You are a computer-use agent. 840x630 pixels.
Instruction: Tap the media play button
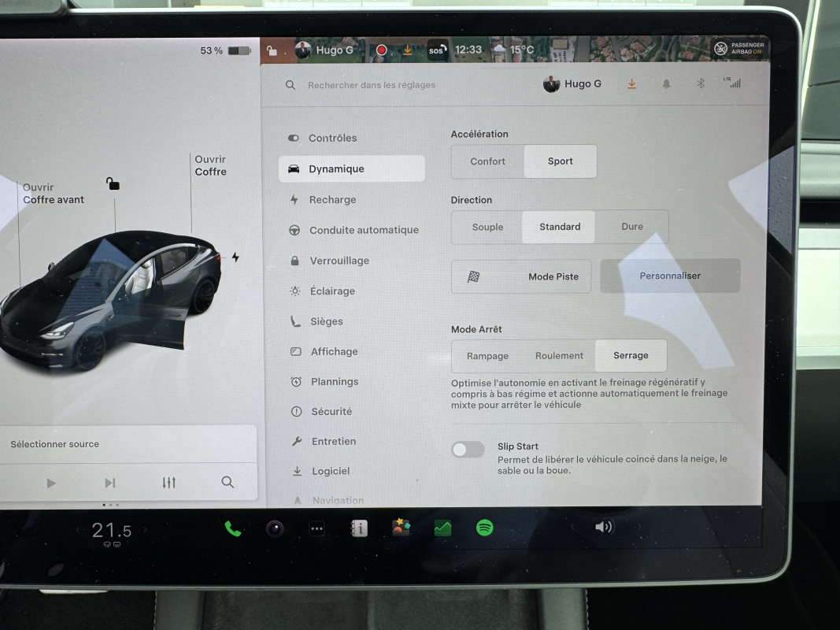coord(51,484)
